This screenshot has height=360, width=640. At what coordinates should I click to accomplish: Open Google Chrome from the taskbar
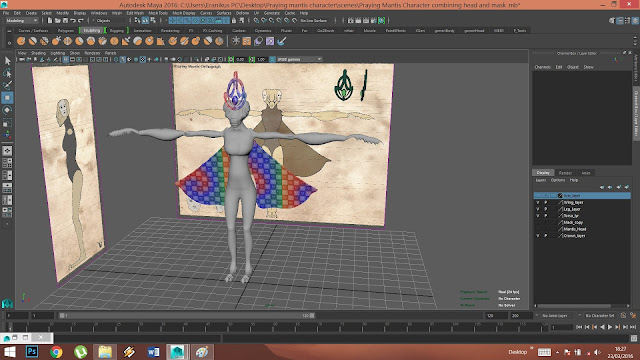(56, 351)
